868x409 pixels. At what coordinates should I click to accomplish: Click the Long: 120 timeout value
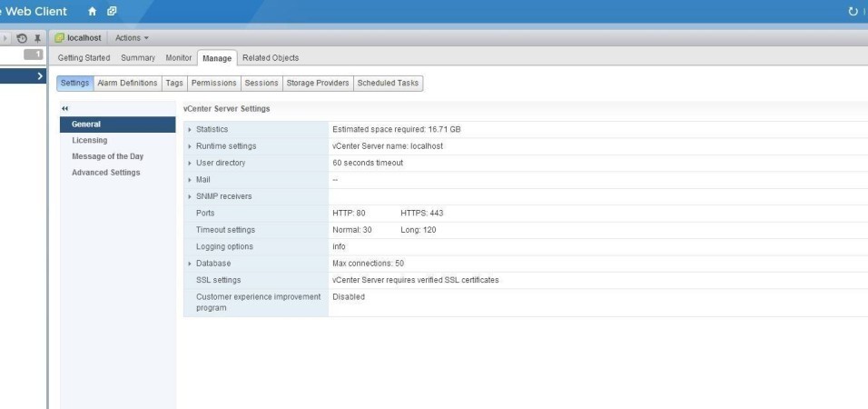point(418,230)
